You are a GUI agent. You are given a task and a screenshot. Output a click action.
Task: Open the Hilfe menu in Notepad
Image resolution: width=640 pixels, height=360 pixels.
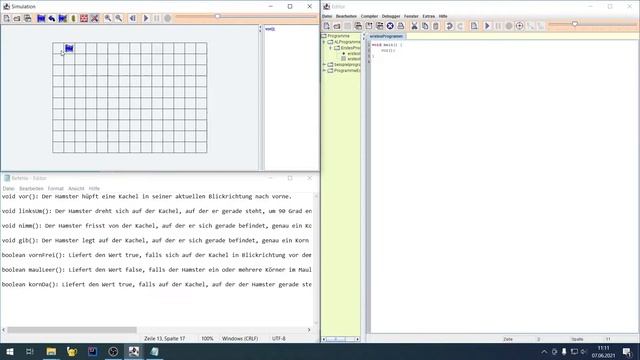(94, 189)
